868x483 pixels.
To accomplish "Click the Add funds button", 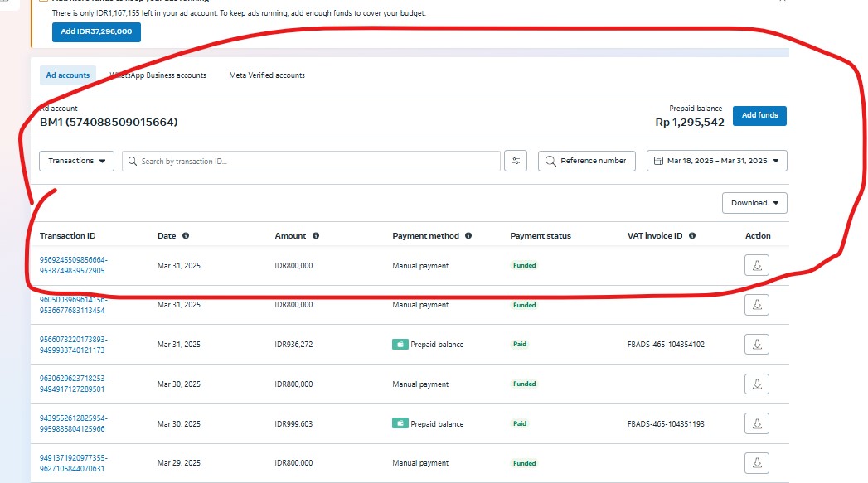I will (x=759, y=116).
